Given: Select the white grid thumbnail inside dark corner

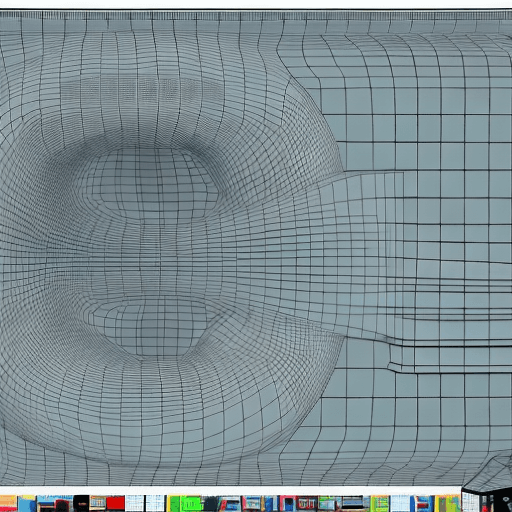Looking at the screenshot, I should (470, 502).
